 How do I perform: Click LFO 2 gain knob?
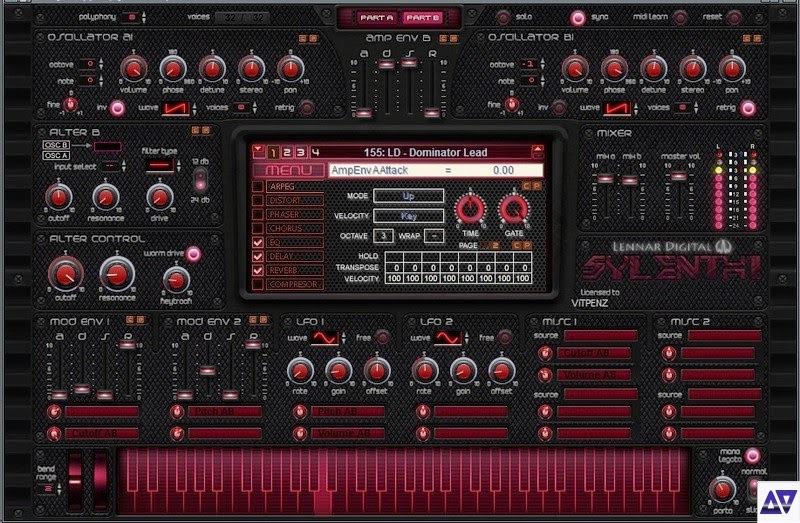pyautogui.click(x=463, y=371)
